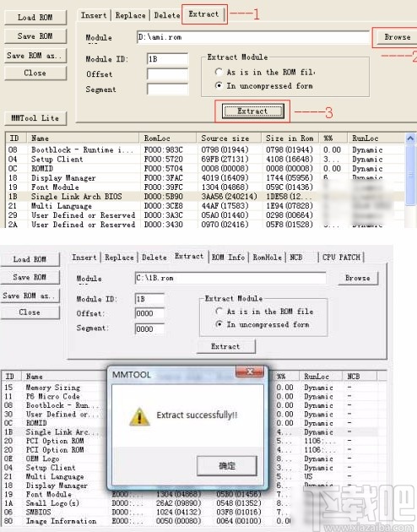Select row 2A 'User Defined or Reserved'
The width and height of the screenshot is (417, 532).
tap(205, 225)
